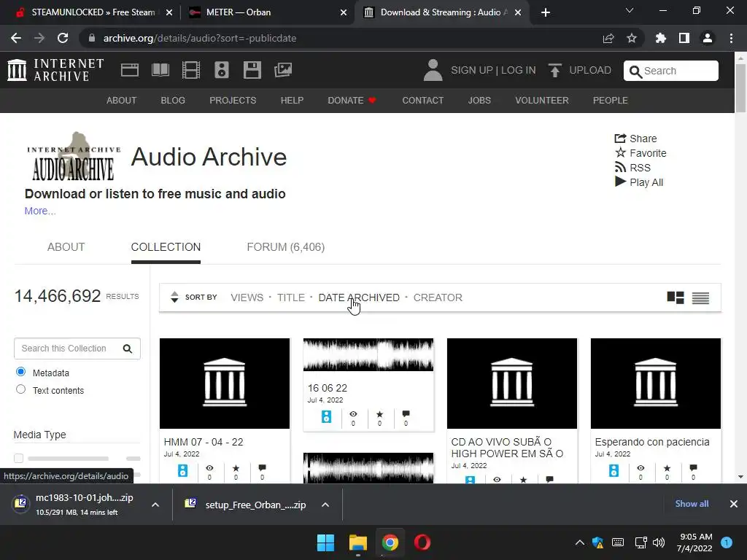Sort by CREATOR
The height and width of the screenshot is (560, 747).
pos(438,297)
